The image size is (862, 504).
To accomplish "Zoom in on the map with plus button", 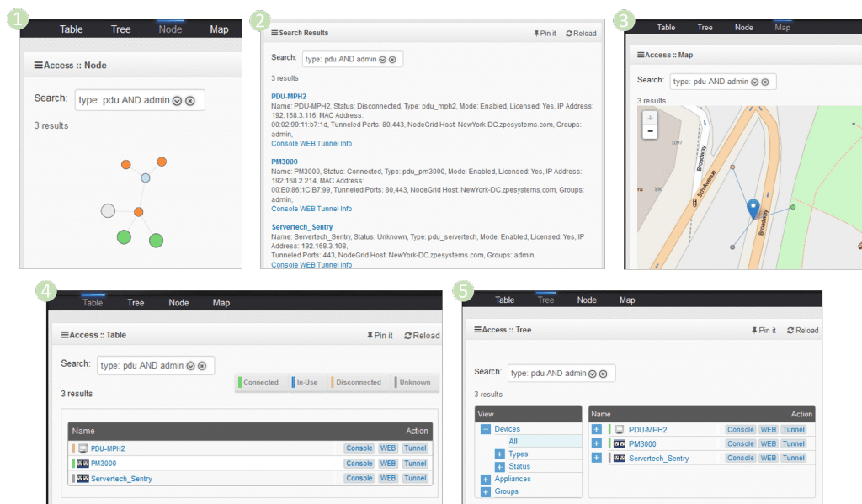I will coord(650,118).
